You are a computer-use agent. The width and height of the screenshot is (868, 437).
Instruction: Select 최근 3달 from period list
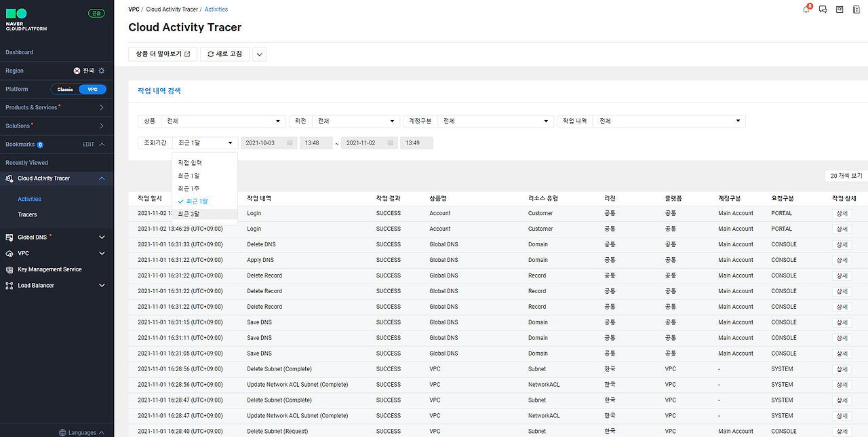(205, 214)
